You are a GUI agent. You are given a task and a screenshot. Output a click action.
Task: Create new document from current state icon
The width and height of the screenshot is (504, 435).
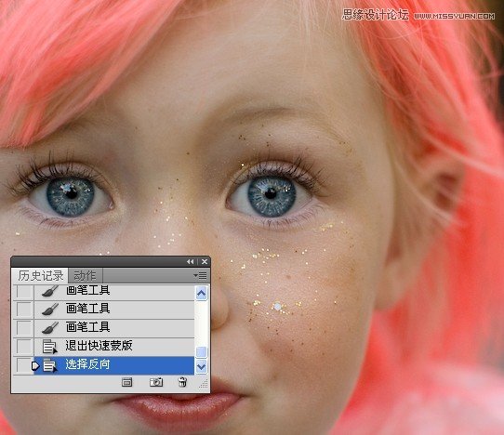coord(126,382)
